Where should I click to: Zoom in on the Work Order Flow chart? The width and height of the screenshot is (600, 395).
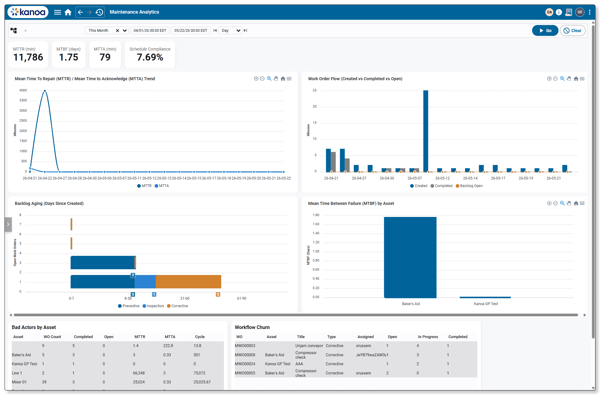[549, 78]
